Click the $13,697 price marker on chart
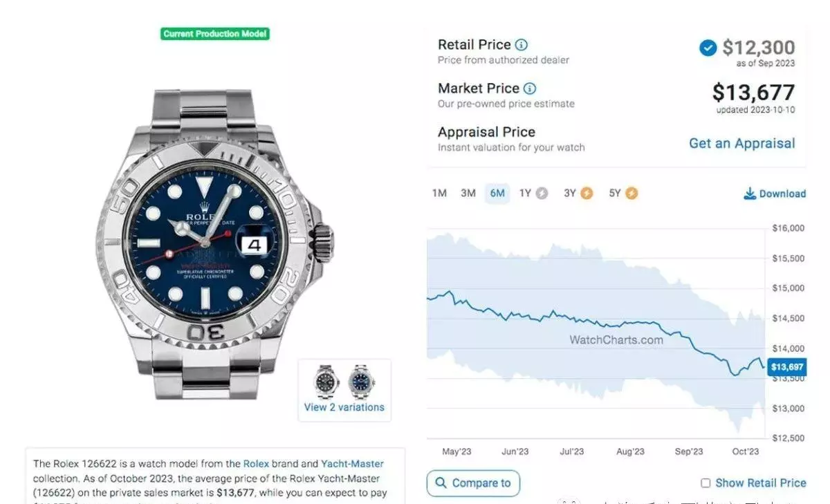Image resolution: width=830 pixels, height=504 pixels. (x=786, y=367)
